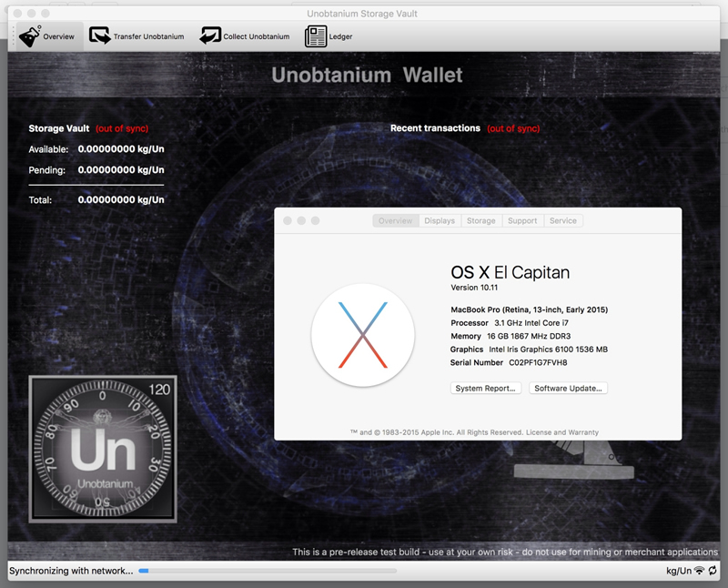Viewport: 728px width, 588px height.
Task: Select the Service tab
Action: tap(562, 221)
